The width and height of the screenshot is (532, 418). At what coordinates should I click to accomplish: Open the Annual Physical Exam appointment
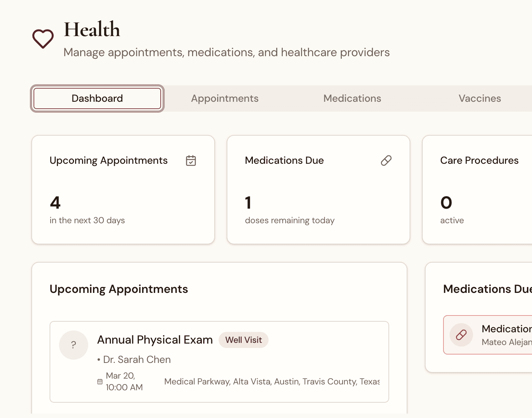tap(154, 340)
